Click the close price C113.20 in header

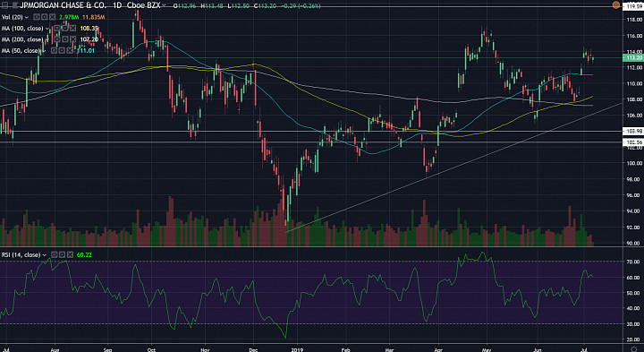(x=265, y=5)
